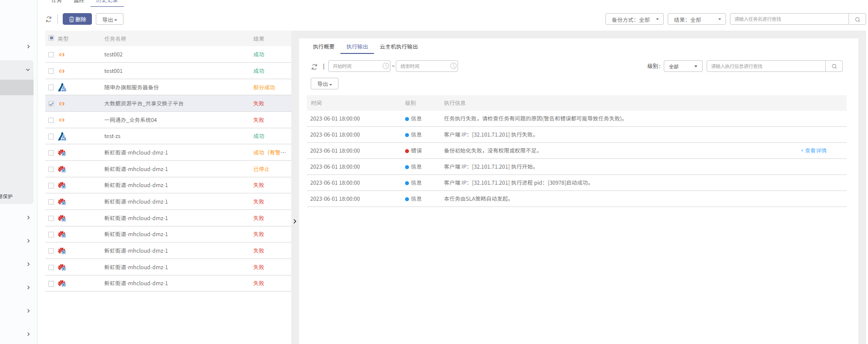Click the link-type icon in the 大数据资源平台 row
This screenshot has width=868, height=344.
pyautogui.click(x=62, y=103)
